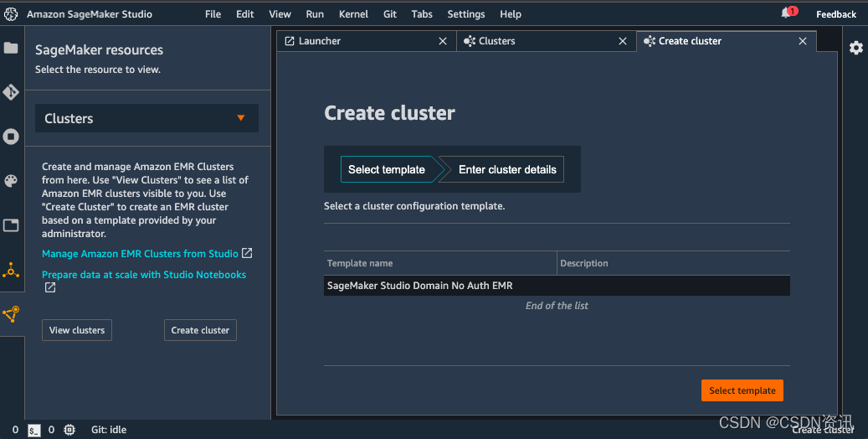Close the Clusters tab
The image size is (868, 439).
pyautogui.click(x=622, y=41)
